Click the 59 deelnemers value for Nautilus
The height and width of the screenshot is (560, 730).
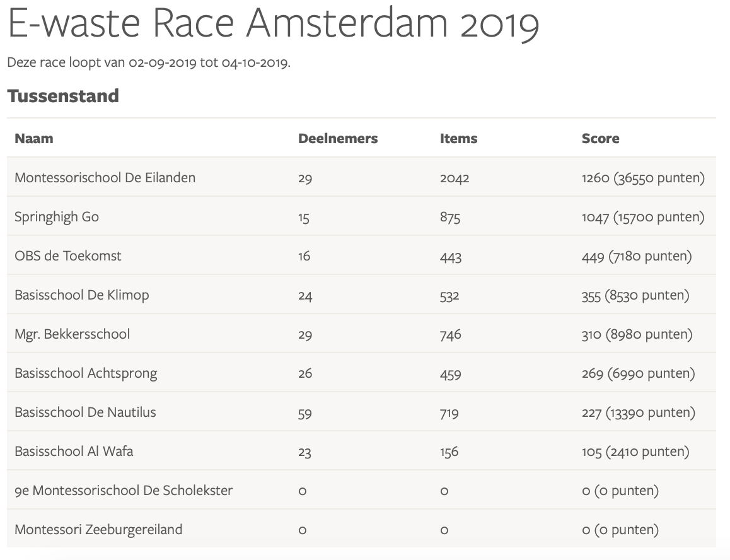pyautogui.click(x=305, y=413)
